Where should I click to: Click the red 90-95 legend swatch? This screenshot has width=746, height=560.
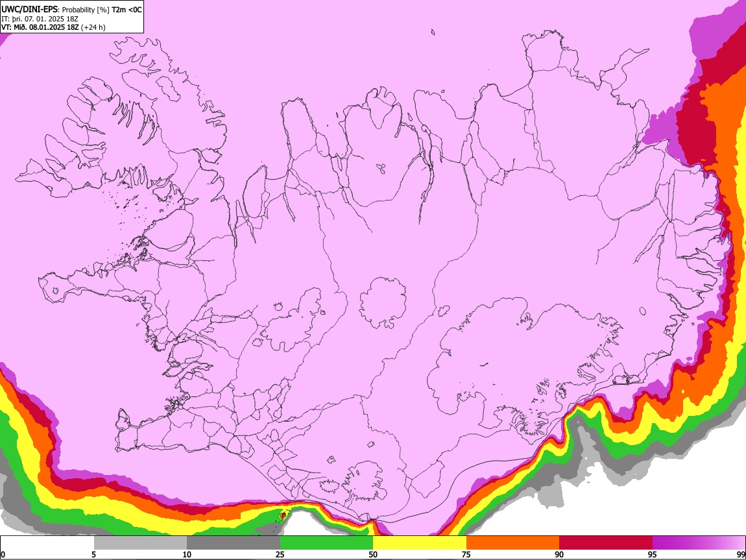606,543
